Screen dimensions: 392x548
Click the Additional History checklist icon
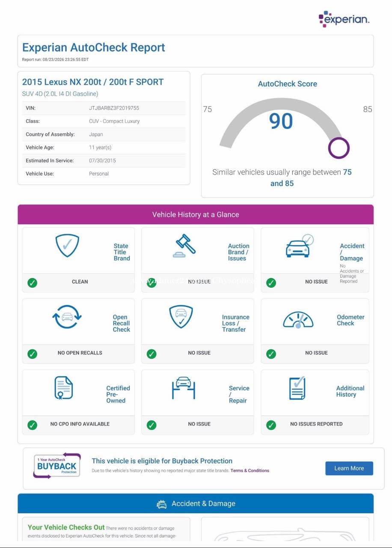click(x=297, y=388)
